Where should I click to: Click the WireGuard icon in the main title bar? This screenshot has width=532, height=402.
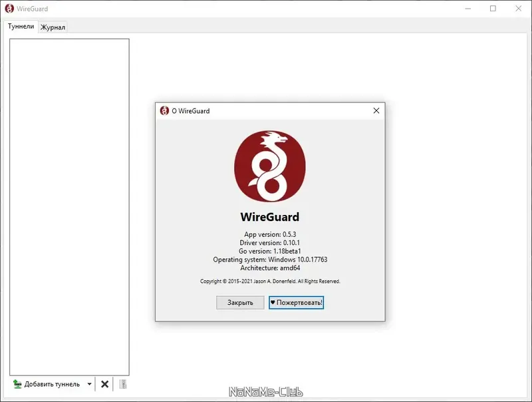click(9, 9)
